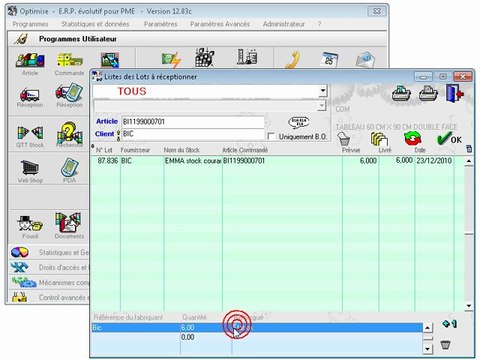Viewport: 480px width, 360px height.
Task: Select the Bic row in manufacturer list
Action: coord(257,328)
